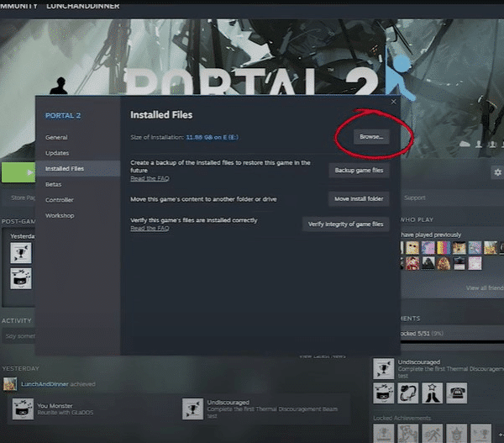This screenshot has height=443, width=504.
Task: Open Read the FAQ link under backup
Action: [150, 178]
